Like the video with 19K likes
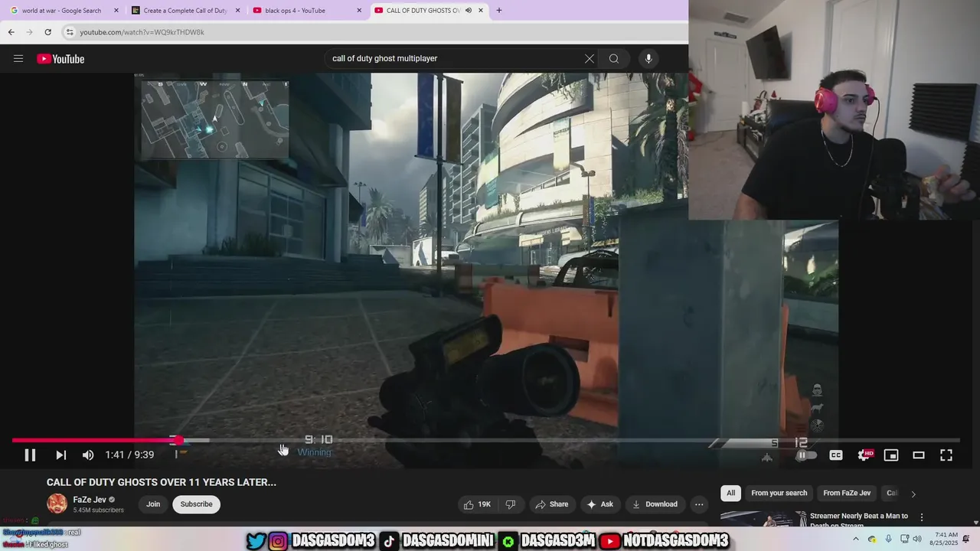Image resolution: width=980 pixels, height=551 pixels. (477, 504)
